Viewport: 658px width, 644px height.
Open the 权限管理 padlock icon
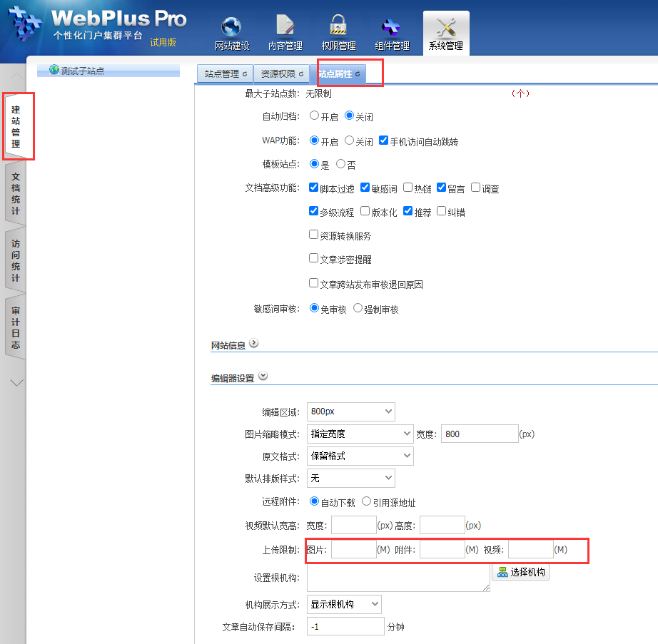(x=338, y=27)
